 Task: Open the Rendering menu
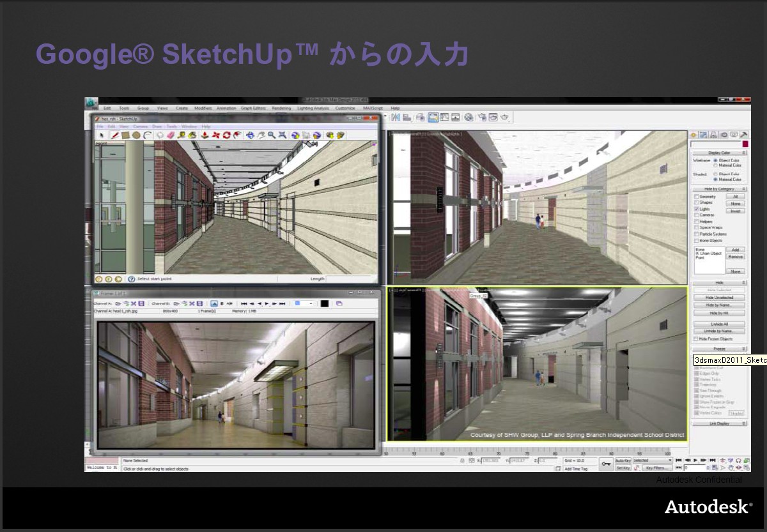point(281,109)
